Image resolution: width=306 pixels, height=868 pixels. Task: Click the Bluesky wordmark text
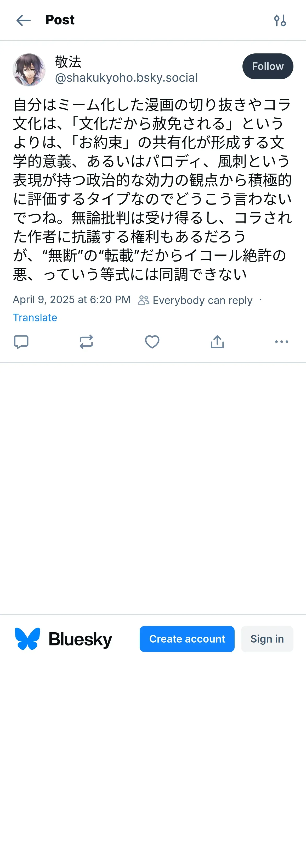pyautogui.click(x=80, y=639)
